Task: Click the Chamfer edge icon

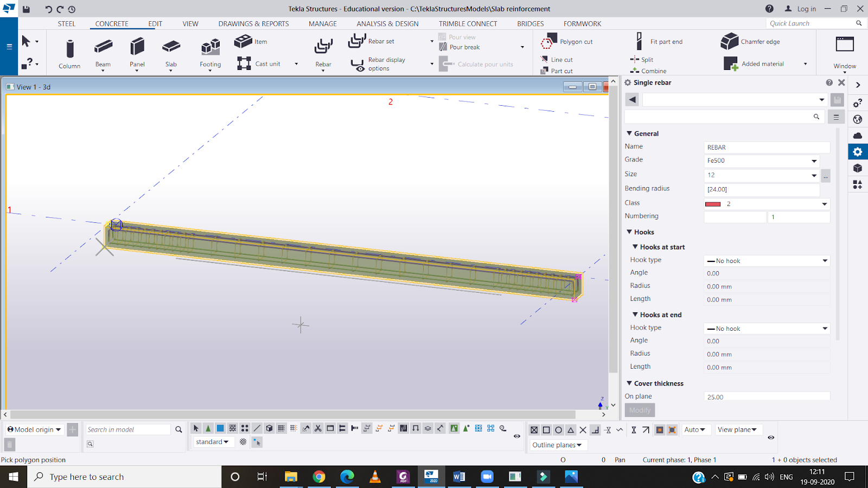Action: (x=730, y=41)
